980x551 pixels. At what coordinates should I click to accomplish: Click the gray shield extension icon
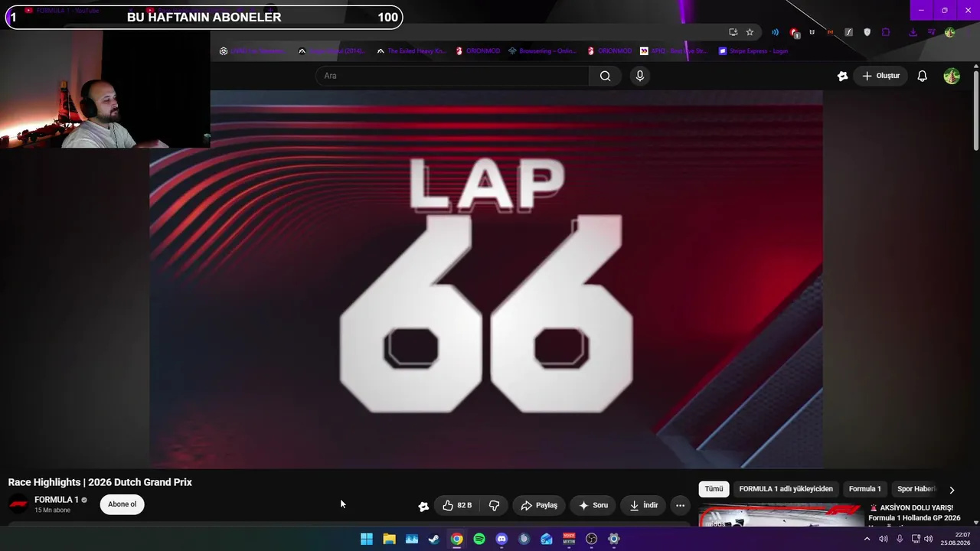[867, 32]
